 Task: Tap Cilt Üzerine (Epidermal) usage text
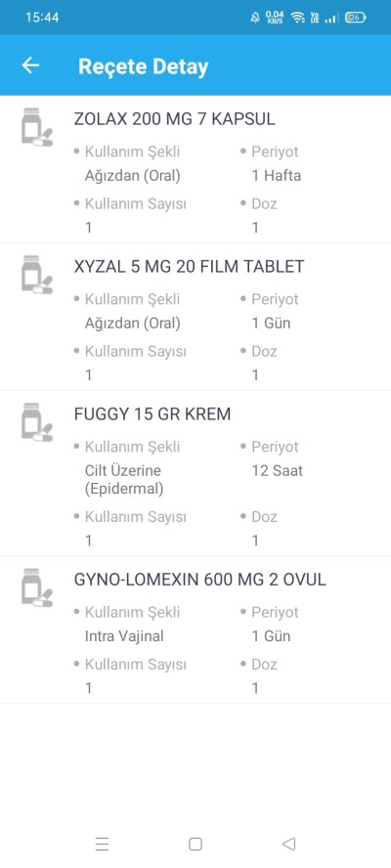124,480
